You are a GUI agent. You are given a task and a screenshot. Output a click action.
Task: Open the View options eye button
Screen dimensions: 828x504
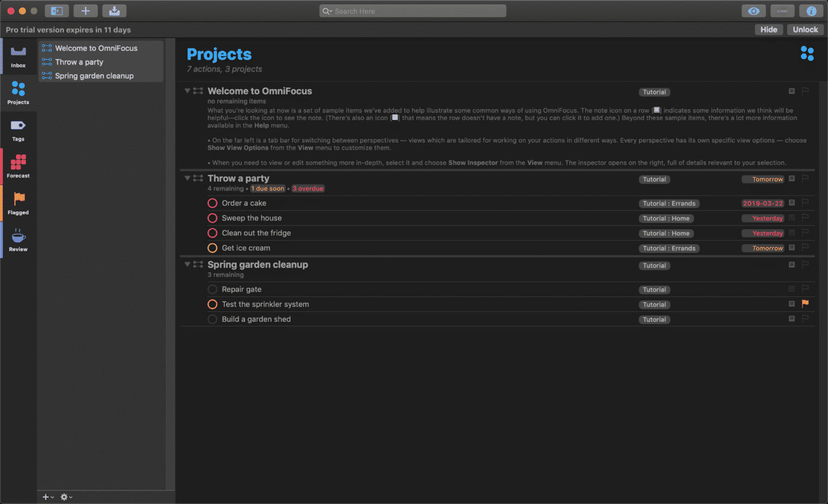(753, 11)
